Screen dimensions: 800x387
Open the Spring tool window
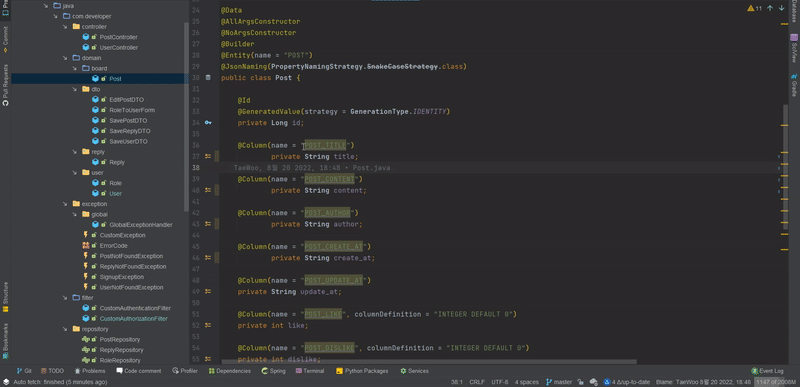point(273,371)
